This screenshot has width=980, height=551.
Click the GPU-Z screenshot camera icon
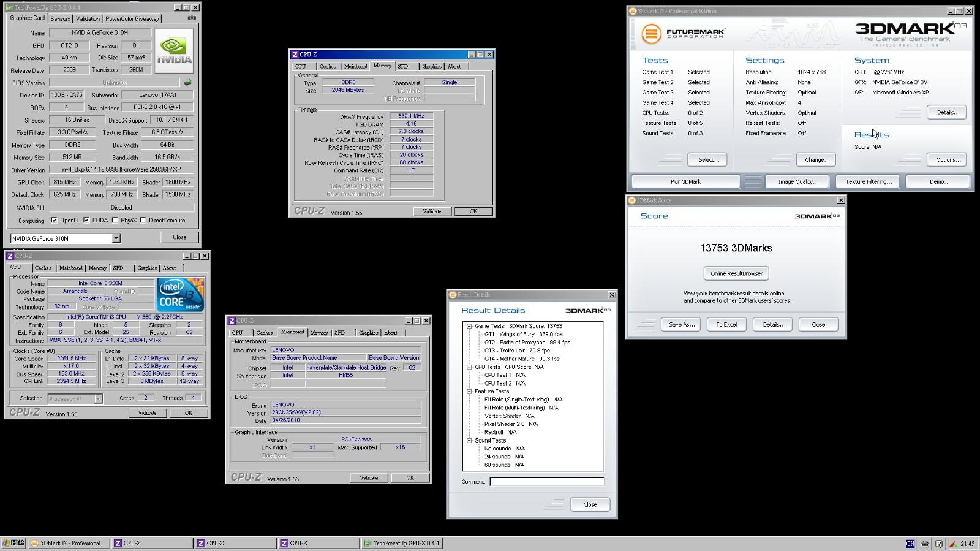192,18
